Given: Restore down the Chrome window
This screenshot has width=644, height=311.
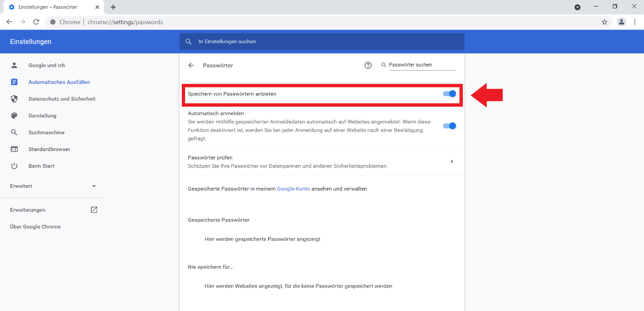Looking at the screenshot, I should [x=615, y=7].
